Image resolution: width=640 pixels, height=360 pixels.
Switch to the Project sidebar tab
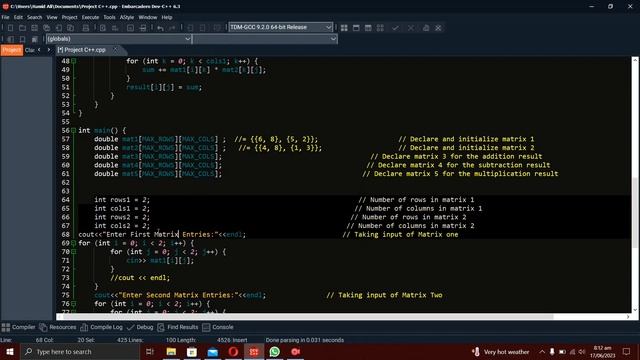coord(12,50)
